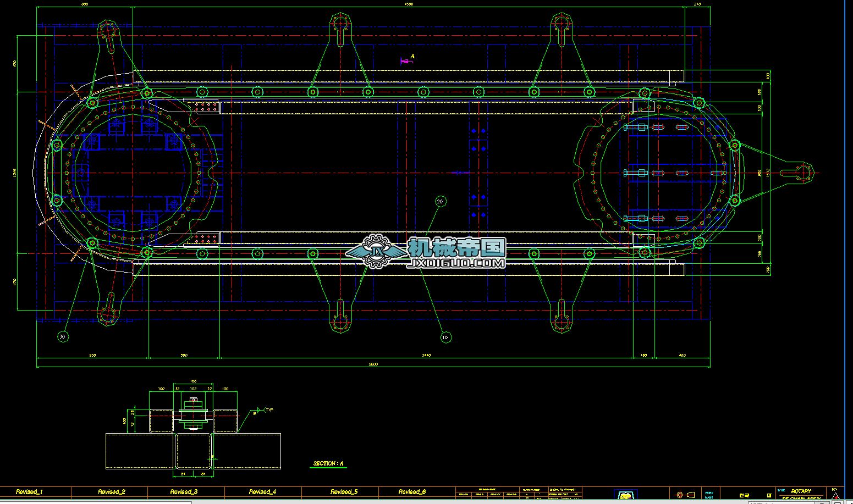Select the 1346 vertical dimension text
The width and height of the screenshot is (853, 504).
coord(14,173)
